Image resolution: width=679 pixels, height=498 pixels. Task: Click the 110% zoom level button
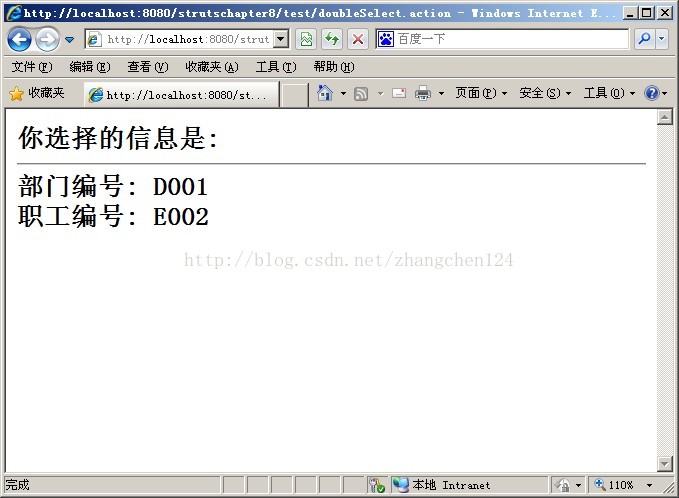click(614, 485)
